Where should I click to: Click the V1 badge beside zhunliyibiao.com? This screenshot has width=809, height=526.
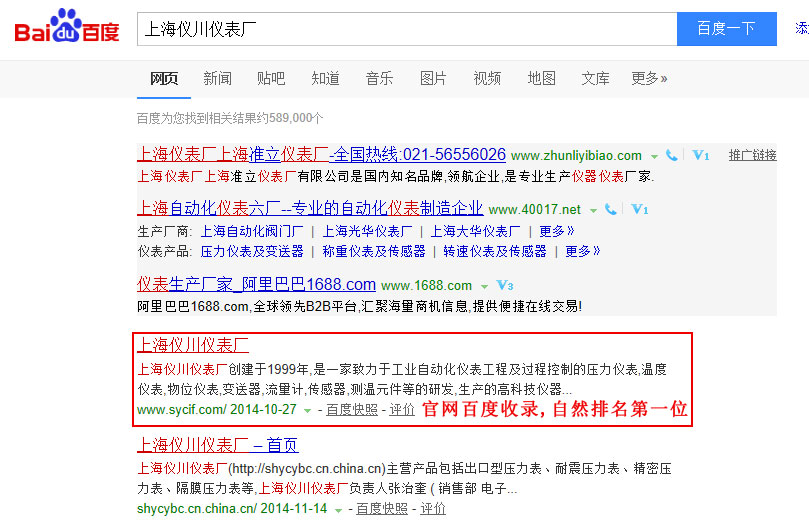tap(701, 155)
